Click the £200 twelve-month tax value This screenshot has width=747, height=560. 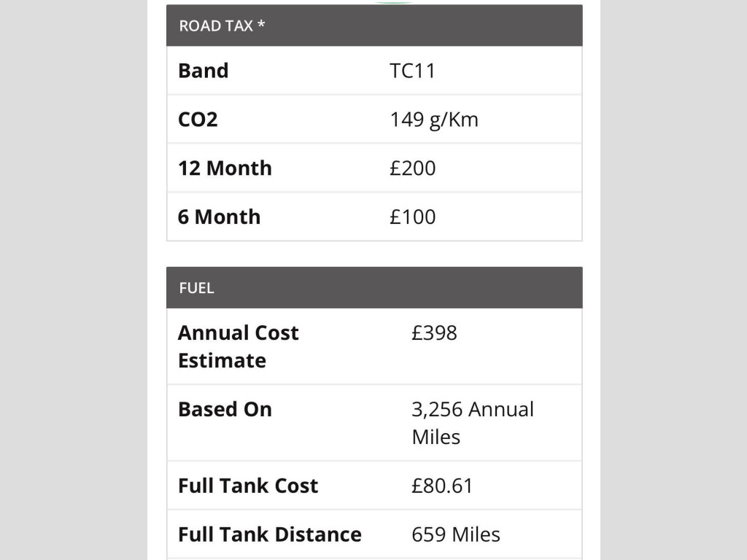pos(412,168)
